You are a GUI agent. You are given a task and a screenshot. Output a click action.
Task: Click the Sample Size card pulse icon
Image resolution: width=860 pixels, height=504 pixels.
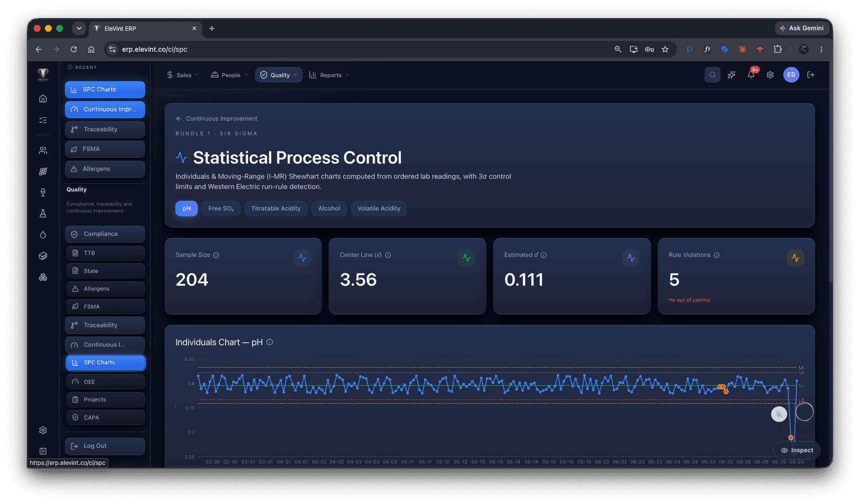pyautogui.click(x=302, y=258)
